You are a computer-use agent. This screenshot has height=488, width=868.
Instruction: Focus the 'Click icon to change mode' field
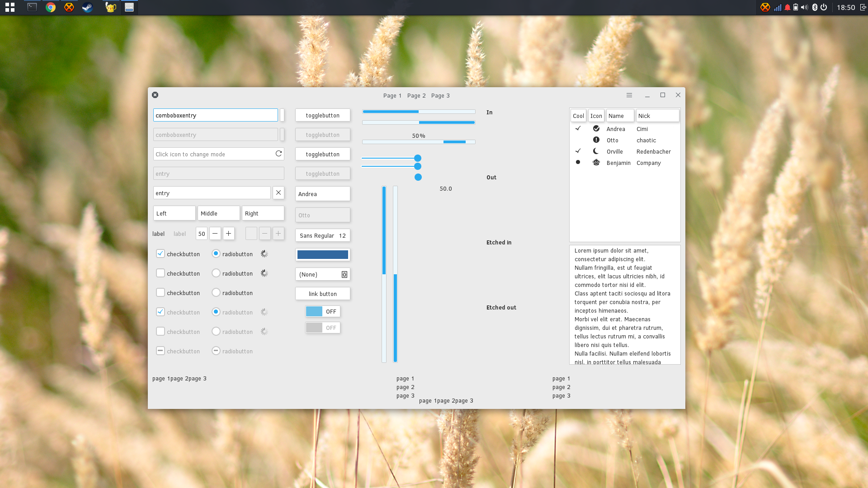click(219, 154)
